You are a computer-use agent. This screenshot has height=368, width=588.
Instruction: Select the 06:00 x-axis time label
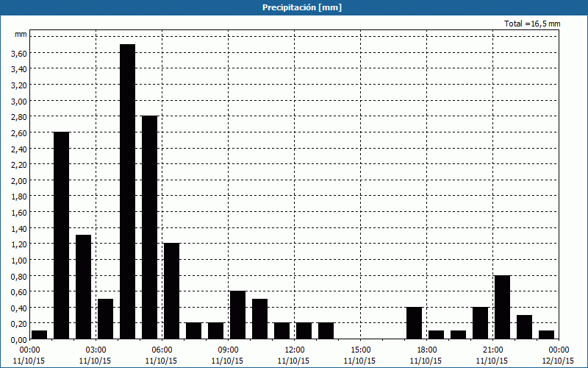point(162,350)
